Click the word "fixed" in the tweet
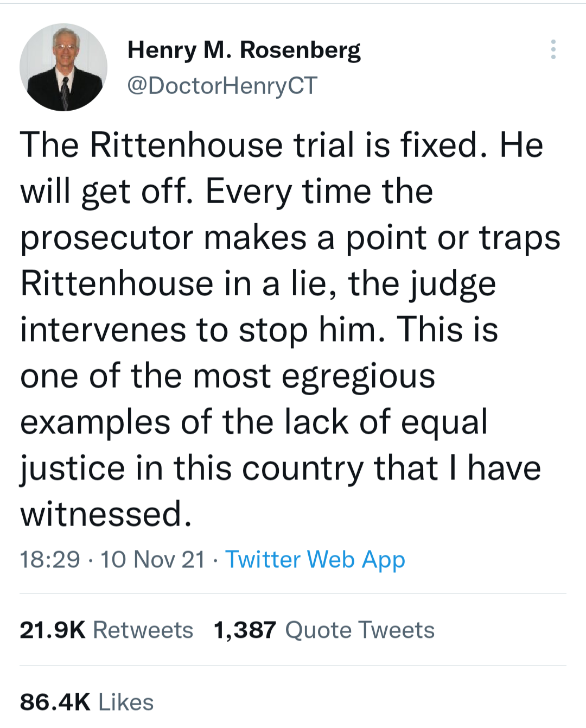Screen dimensions: 586x728 pos(439,145)
